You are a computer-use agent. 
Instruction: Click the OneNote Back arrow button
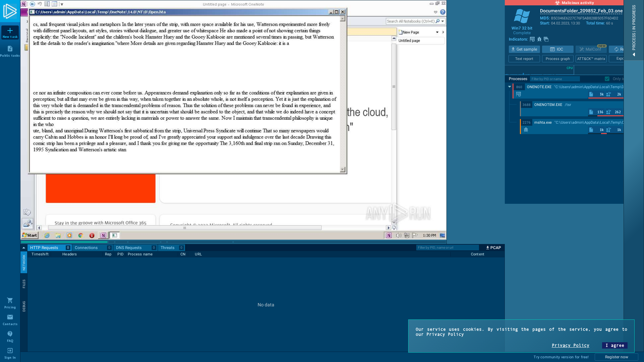click(x=33, y=4)
